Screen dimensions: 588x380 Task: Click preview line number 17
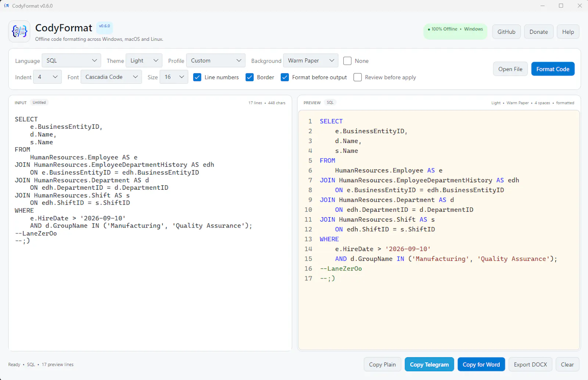click(308, 279)
